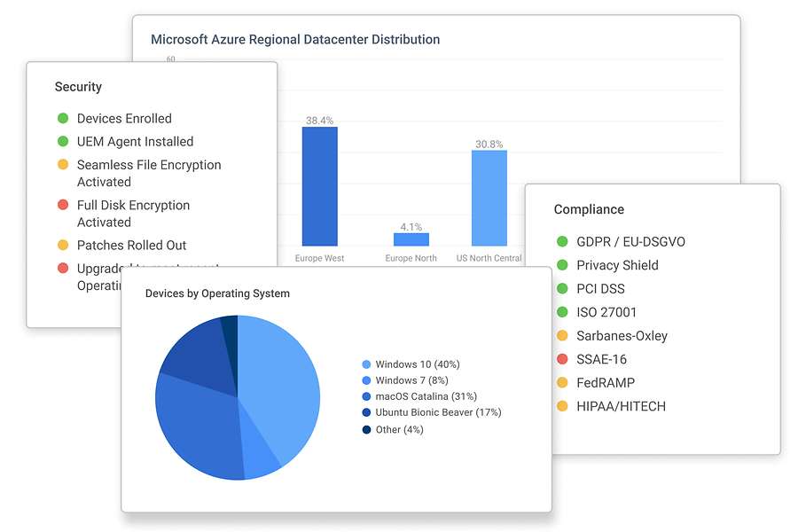Click the Windows 7 (8%) legend text

(x=411, y=380)
